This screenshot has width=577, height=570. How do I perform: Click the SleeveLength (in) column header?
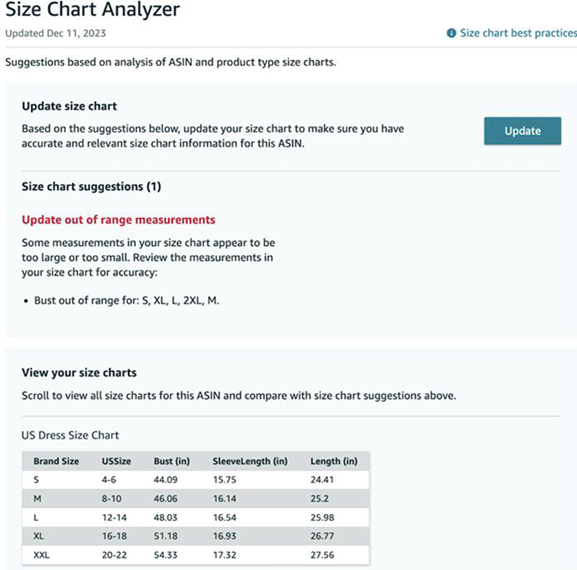[250, 461]
